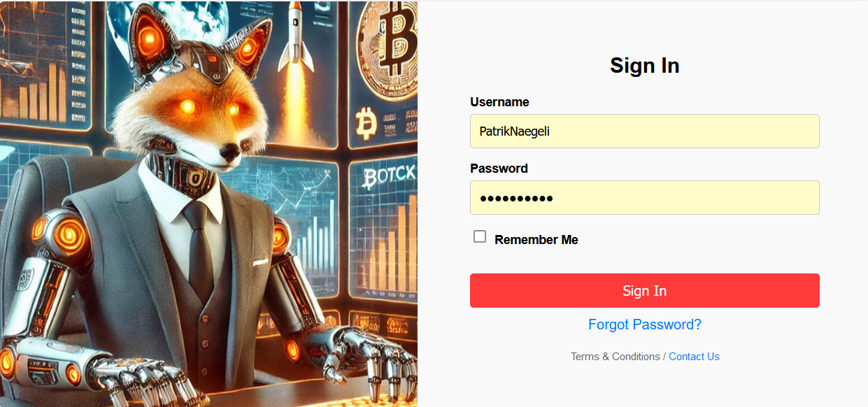The height and width of the screenshot is (407, 868).
Task: Submit with the red Sign In button
Action: coord(645,291)
